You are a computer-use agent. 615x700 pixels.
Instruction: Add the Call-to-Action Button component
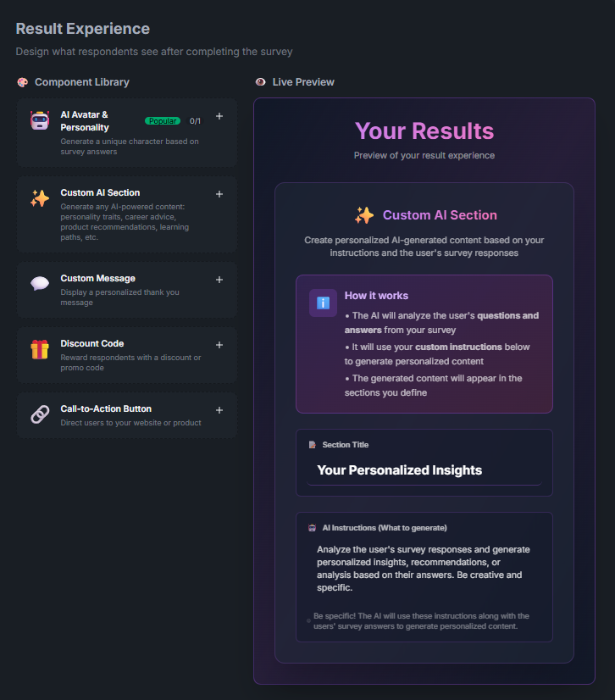(219, 410)
